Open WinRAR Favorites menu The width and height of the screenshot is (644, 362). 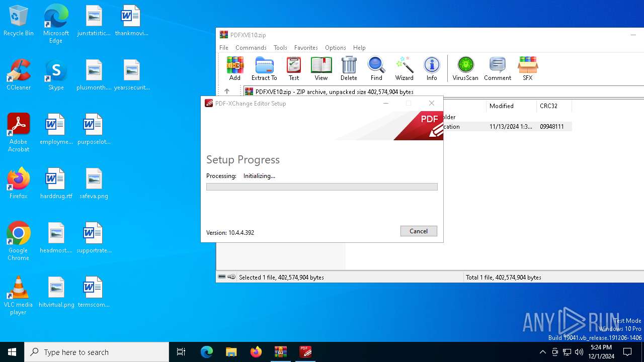pos(306,48)
